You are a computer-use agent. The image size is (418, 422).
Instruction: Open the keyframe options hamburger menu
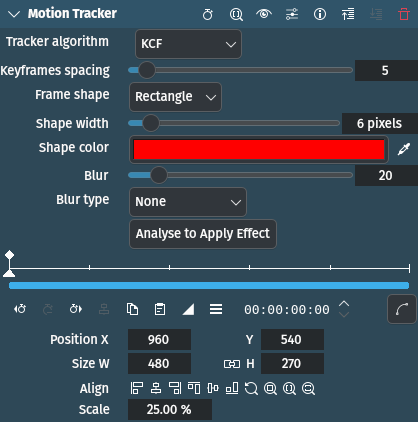(x=216, y=309)
